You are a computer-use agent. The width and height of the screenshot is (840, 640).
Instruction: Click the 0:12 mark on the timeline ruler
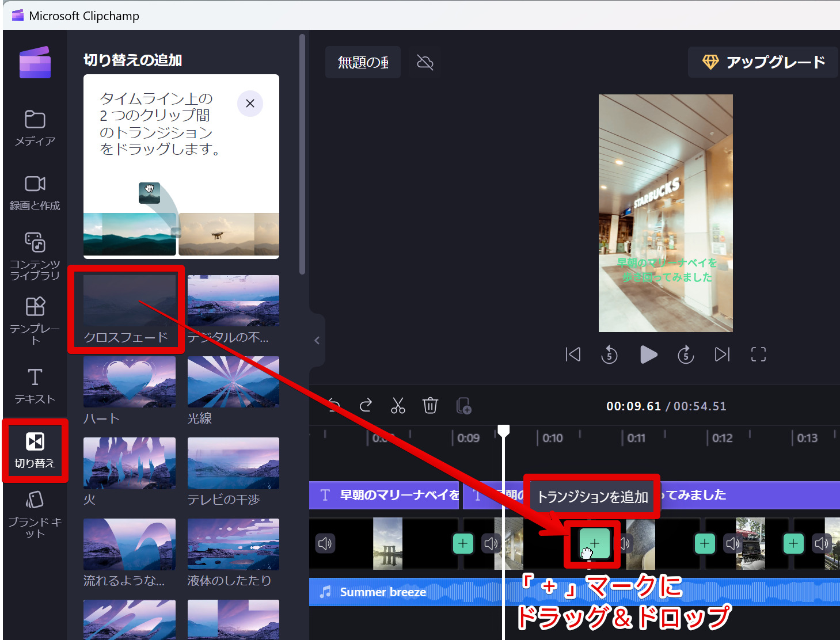(721, 438)
